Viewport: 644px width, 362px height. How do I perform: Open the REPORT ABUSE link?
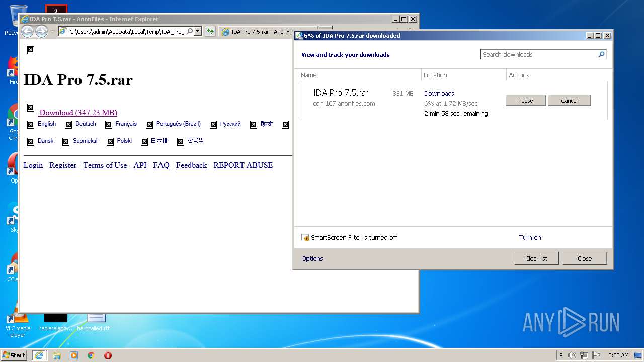pos(243,165)
